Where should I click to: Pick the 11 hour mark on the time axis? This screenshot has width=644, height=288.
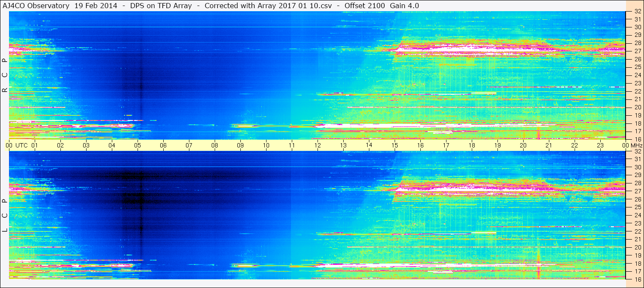tap(292, 145)
